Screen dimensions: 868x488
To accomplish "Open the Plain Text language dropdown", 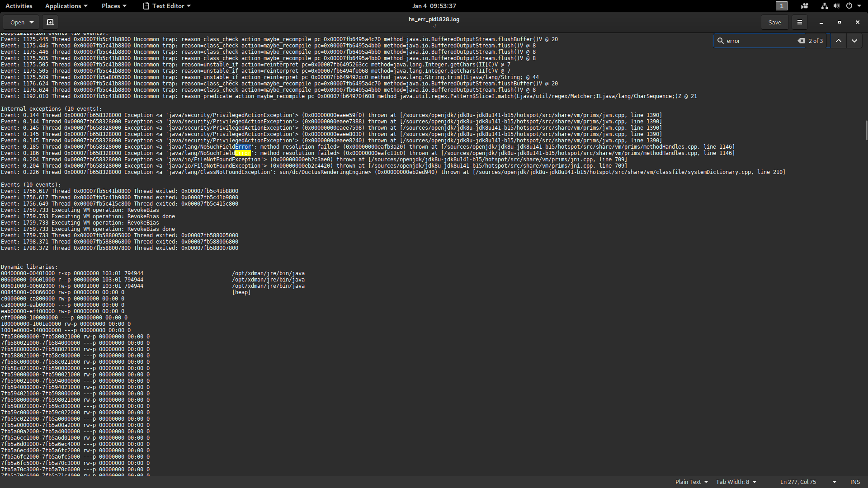I will click(691, 482).
